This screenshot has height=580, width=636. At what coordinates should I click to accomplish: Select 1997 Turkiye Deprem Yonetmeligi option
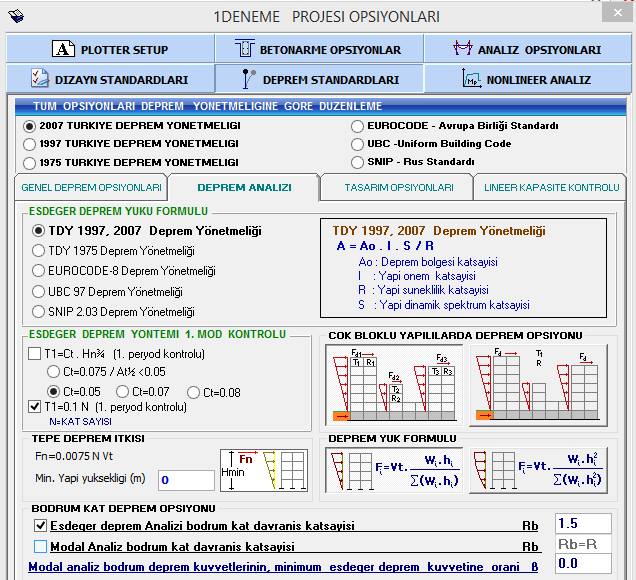30,144
